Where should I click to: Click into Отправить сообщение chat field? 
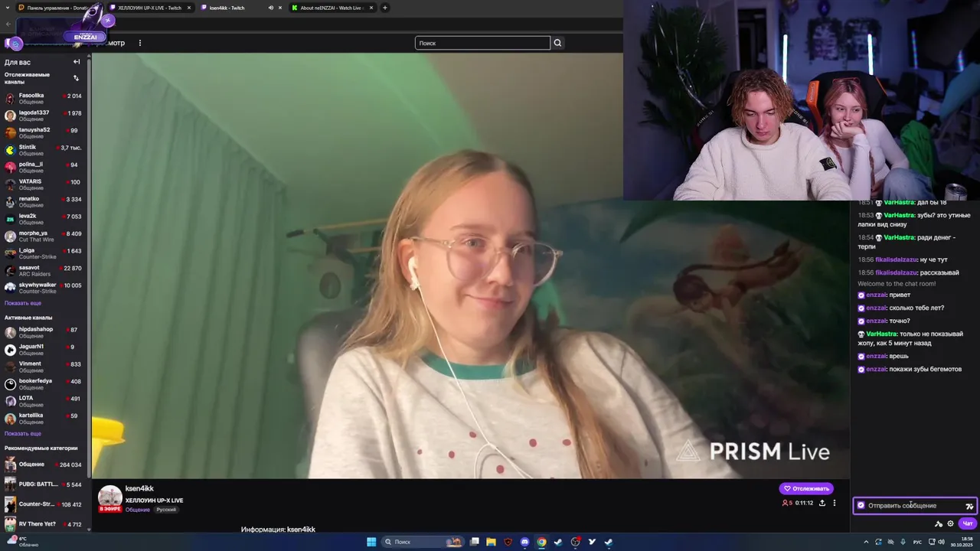coord(915,505)
